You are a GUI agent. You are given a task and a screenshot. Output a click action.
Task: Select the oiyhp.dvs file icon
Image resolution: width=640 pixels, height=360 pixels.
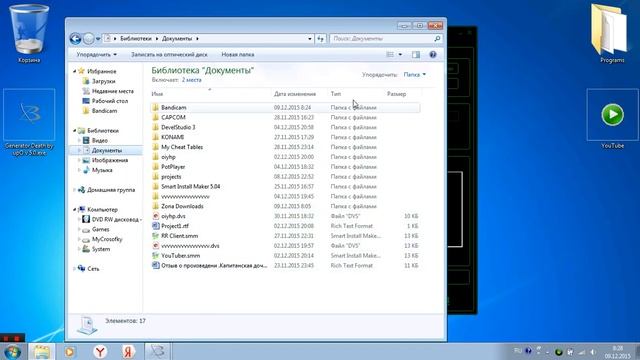(155, 216)
